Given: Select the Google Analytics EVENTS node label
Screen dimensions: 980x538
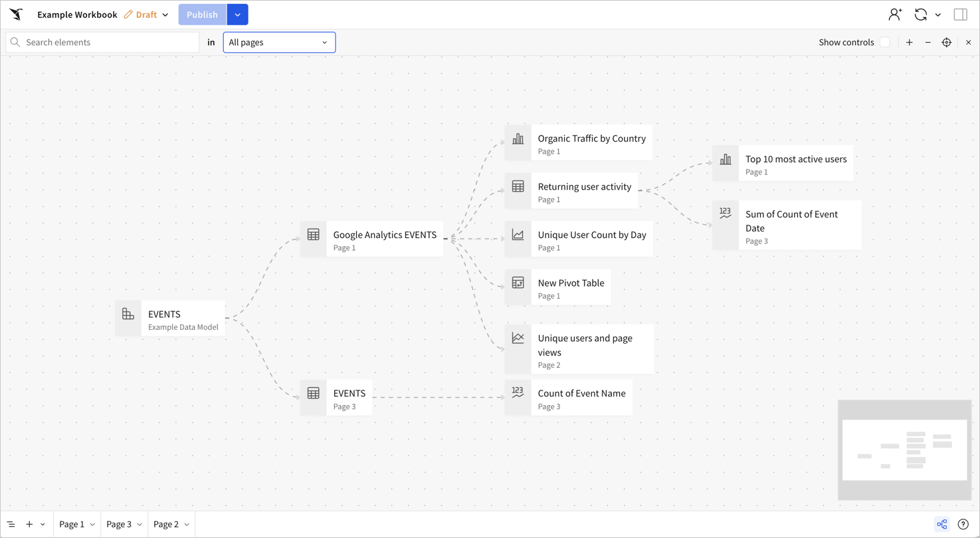Looking at the screenshot, I should pyautogui.click(x=385, y=235).
